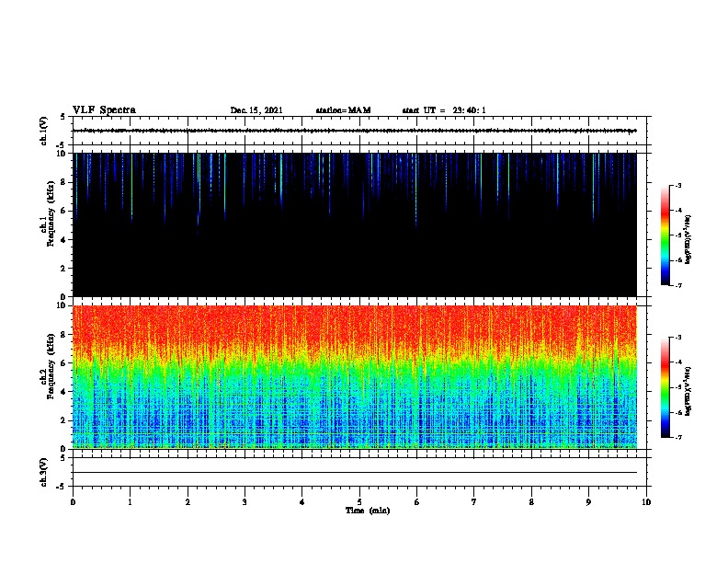Click the ch.1 'Frequency (kHz)' axis label
728x563 pixels.
click(51, 213)
